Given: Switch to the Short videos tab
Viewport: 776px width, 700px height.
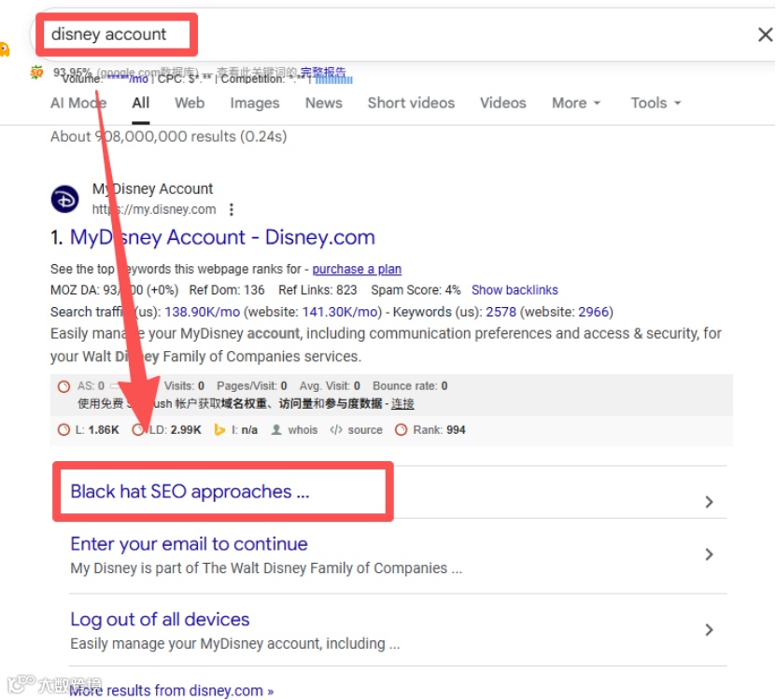Looking at the screenshot, I should tap(411, 103).
